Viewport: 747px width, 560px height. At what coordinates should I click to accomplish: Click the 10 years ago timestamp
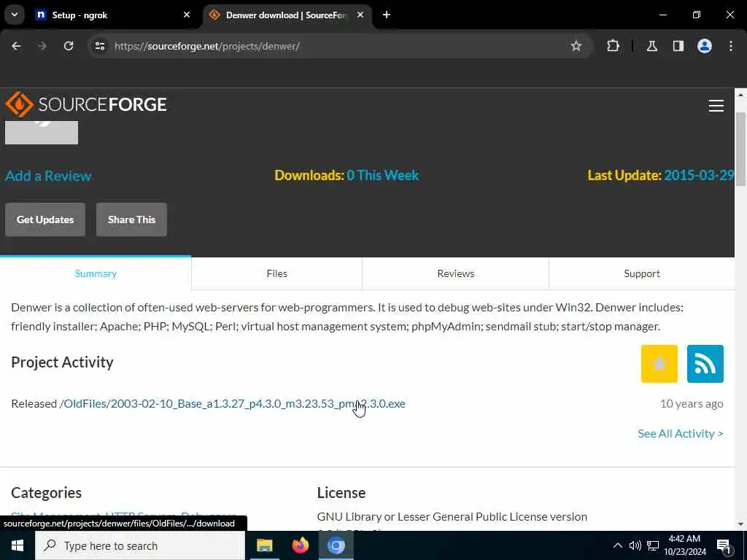[692, 404]
